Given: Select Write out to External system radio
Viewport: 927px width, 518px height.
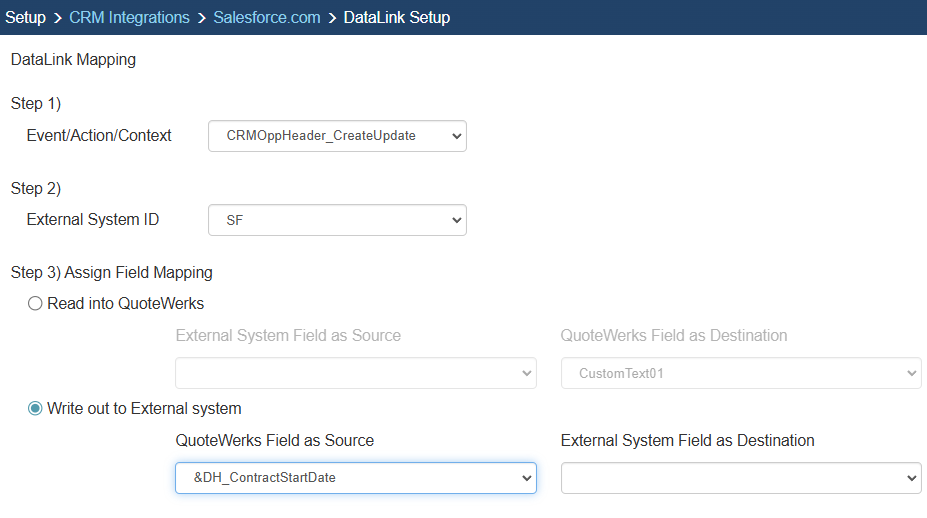Looking at the screenshot, I should [36, 409].
